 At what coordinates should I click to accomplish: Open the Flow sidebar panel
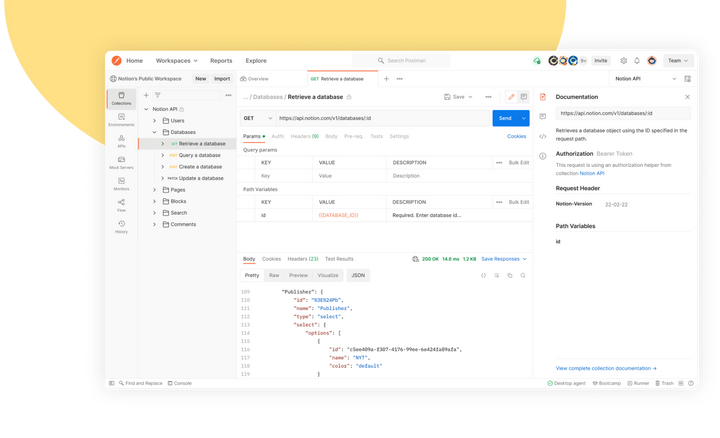coord(121,205)
